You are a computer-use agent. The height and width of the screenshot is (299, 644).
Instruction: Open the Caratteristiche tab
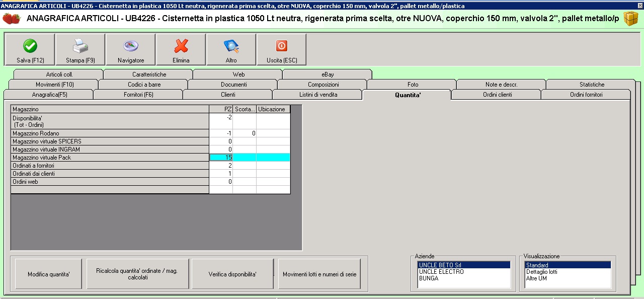[x=149, y=74]
